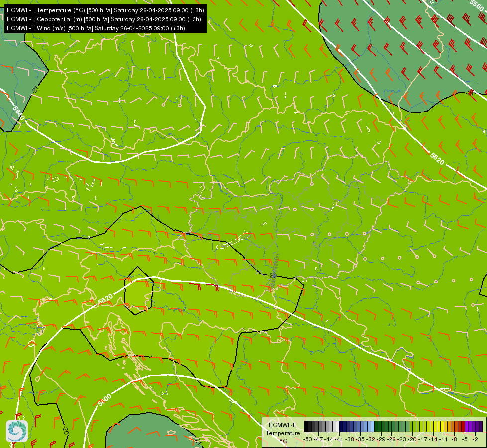
Task: Select the ECMWF-E Geopotential 500 hPa title line
Action: [104, 19]
